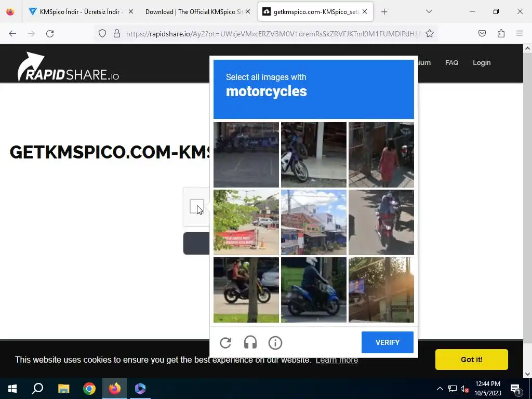The width and height of the screenshot is (532, 399).
Task: Open the Save to Pocket icon
Action: [x=482, y=33]
